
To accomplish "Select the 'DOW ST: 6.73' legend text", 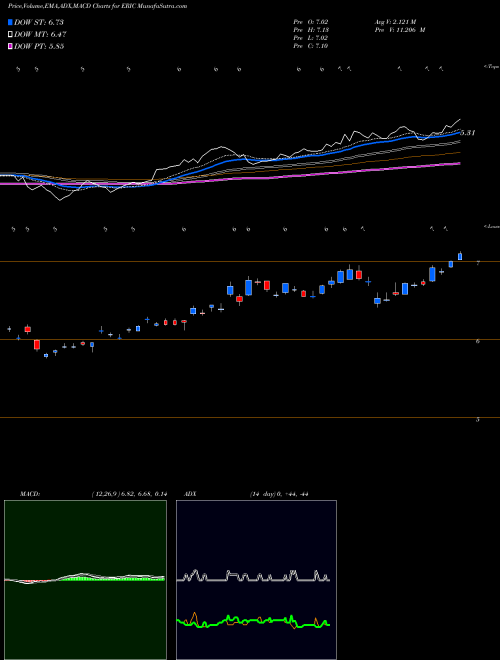I will coord(39,22).
